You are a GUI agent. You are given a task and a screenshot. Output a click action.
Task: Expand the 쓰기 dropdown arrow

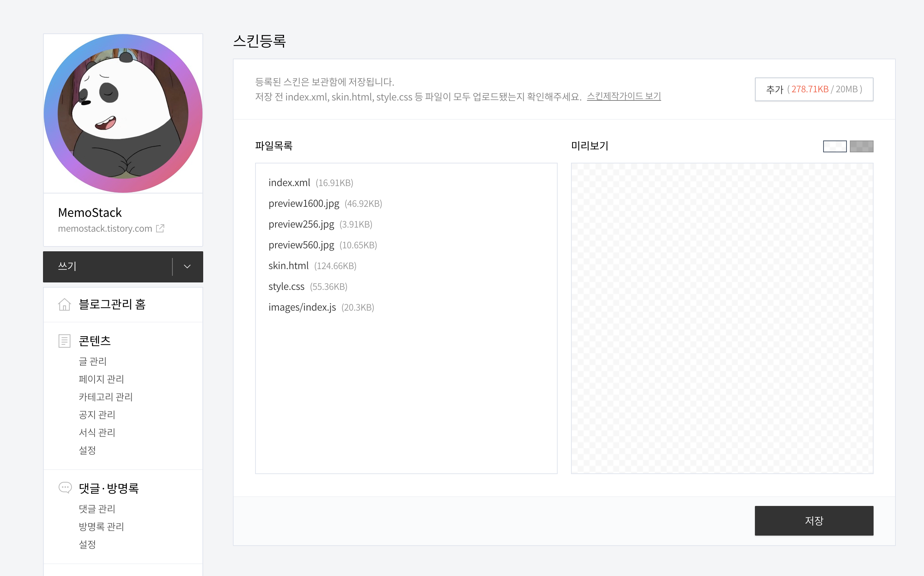(x=187, y=267)
